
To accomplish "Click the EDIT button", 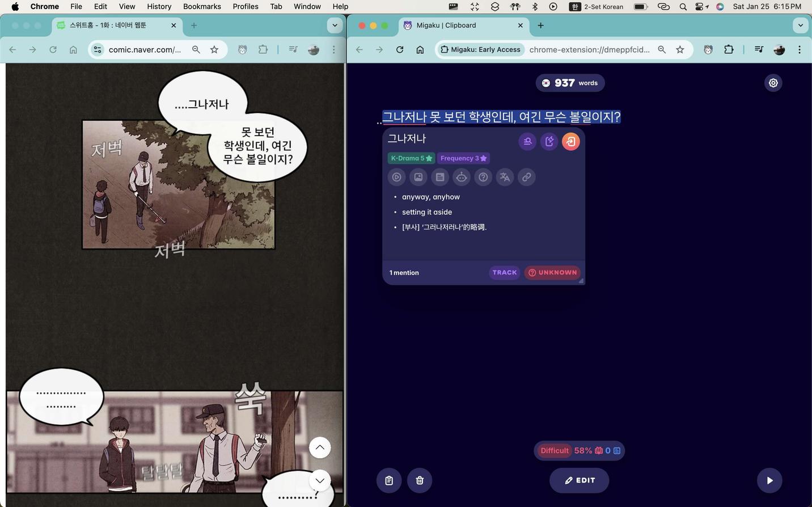I will pyautogui.click(x=579, y=480).
